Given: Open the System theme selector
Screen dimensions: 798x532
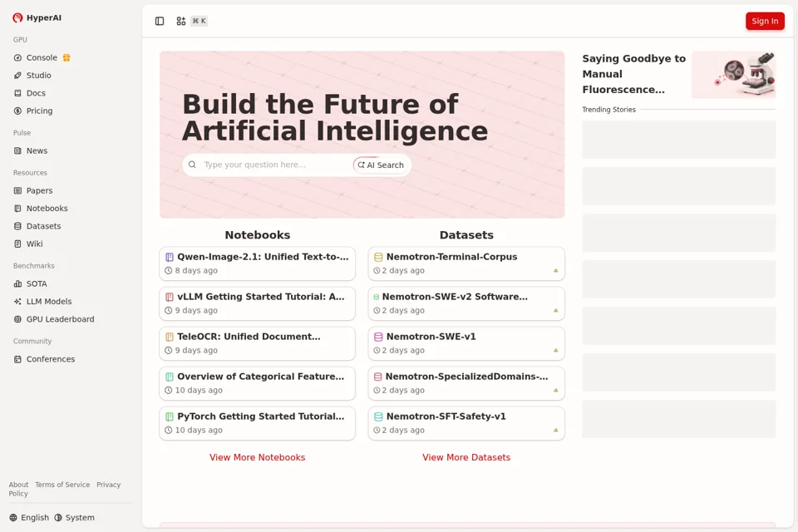Looking at the screenshot, I should tap(74, 518).
